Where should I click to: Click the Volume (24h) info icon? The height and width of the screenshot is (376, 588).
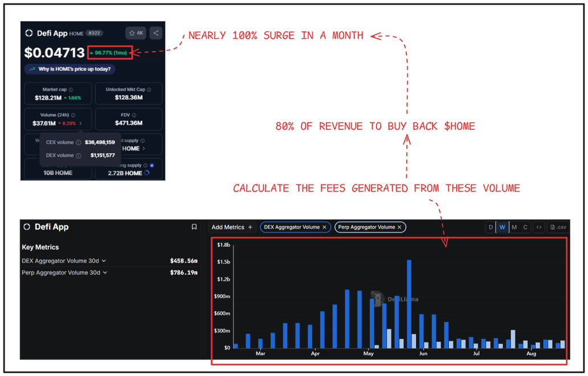(73, 115)
